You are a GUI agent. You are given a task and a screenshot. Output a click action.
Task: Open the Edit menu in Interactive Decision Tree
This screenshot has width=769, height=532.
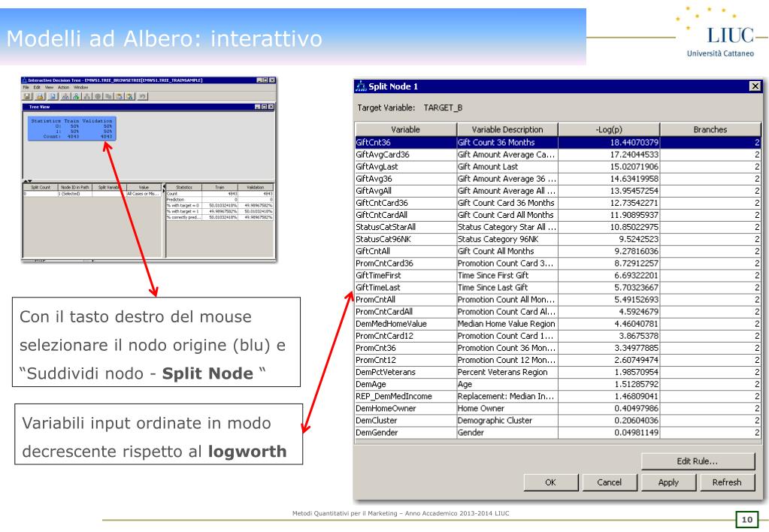tap(37, 87)
